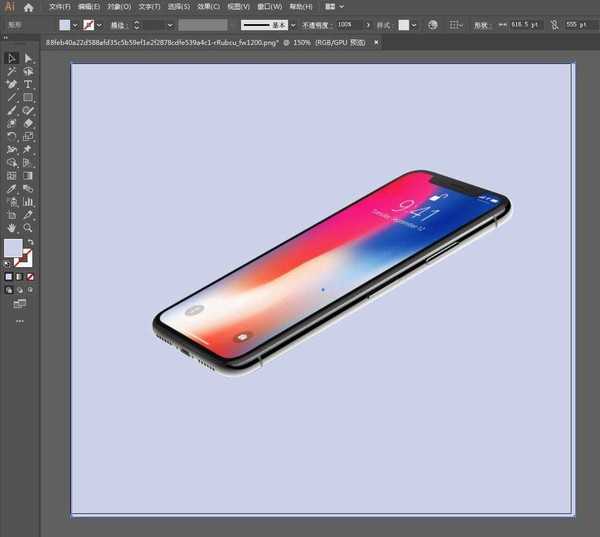The width and height of the screenshot is (600, 537).
Task: Swap fill and stroke colors
Action: click(30, 242)
